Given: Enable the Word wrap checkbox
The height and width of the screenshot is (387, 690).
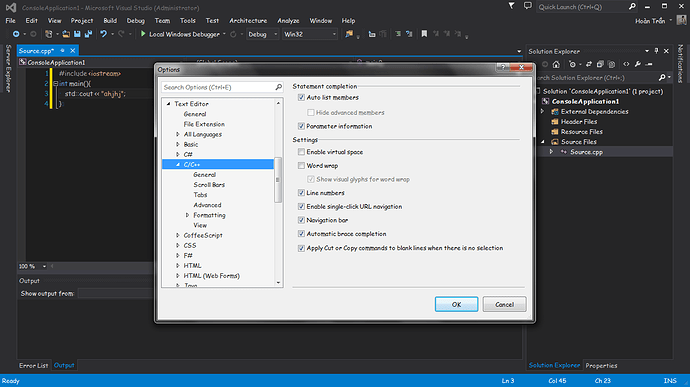Looking at the screenshot, I should (301, 166).
